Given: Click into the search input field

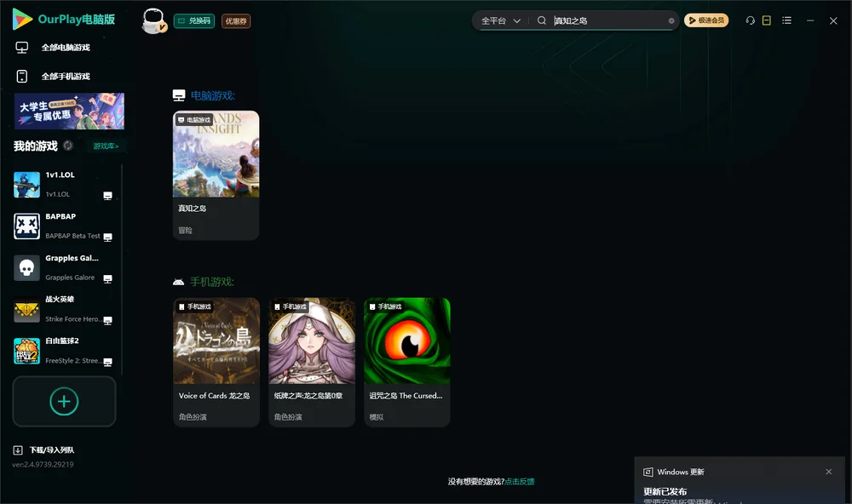Looking at the screenshot, I should click(610, 20).
